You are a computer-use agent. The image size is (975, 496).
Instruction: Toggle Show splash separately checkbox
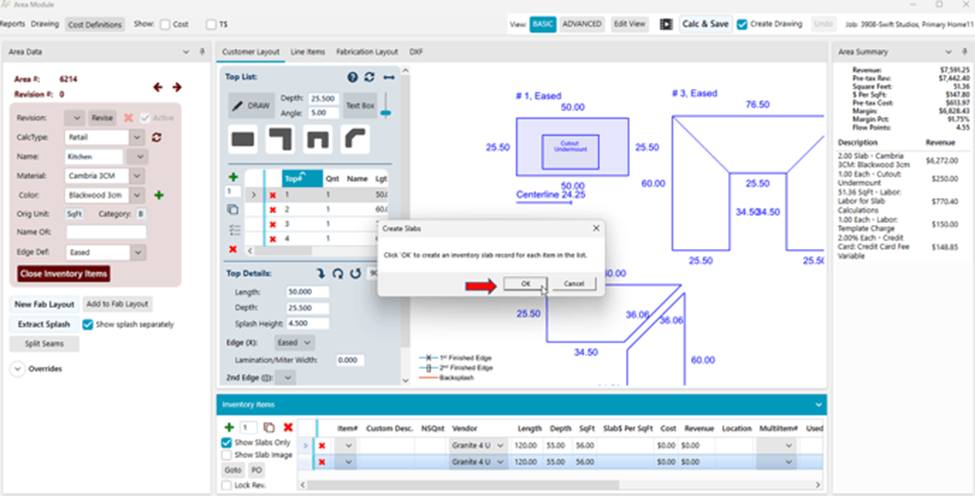[x=88, y=324]
